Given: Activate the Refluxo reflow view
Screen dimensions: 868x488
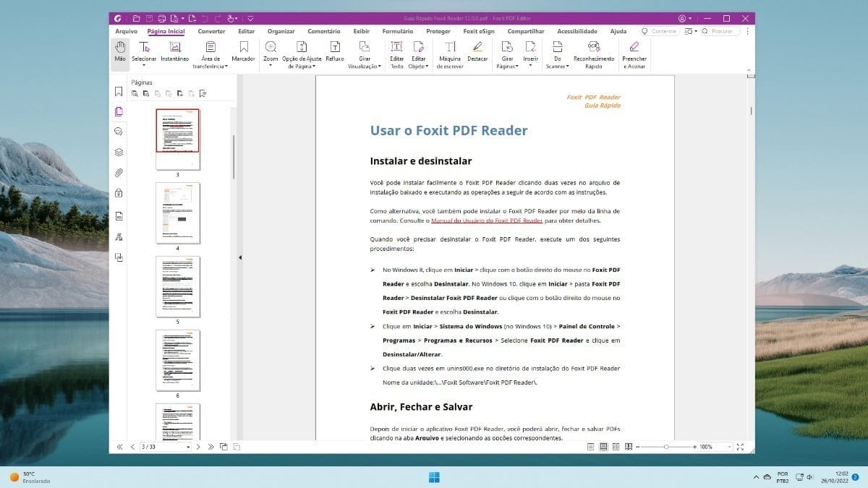Looking at the screenshot, I should pyautogui.click(x=335, y=51).
